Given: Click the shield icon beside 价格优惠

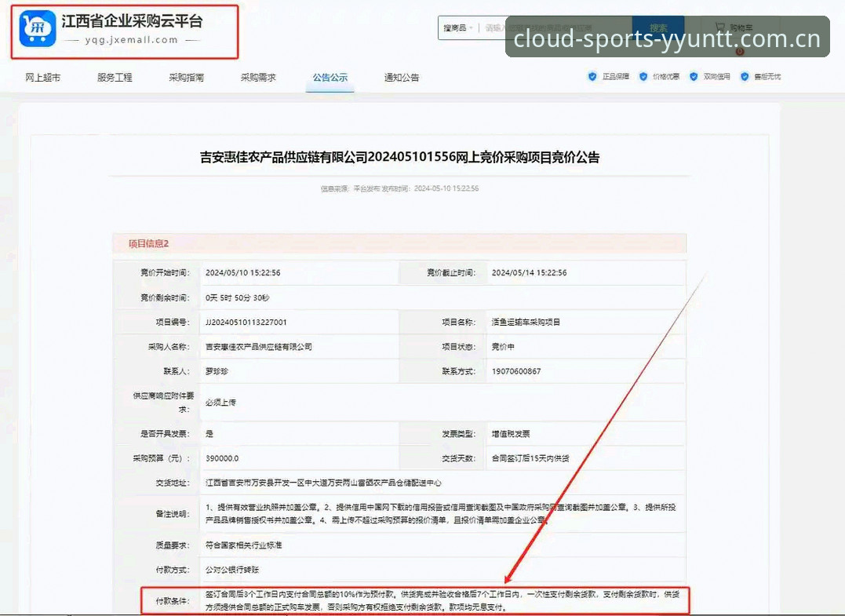Looking at the screenshot, I should [x=643, y=77].
